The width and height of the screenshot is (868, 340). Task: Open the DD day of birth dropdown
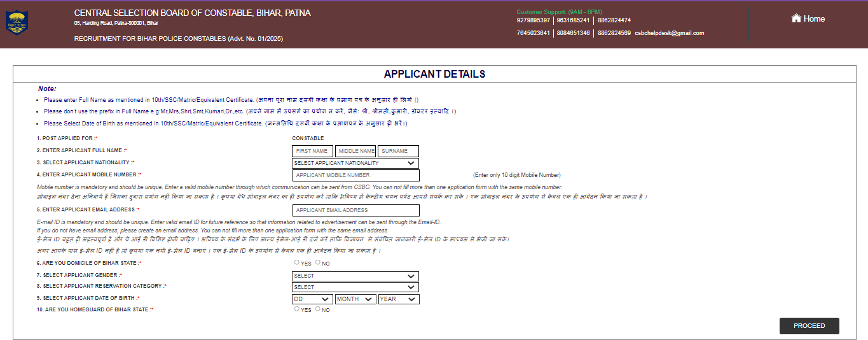click(312, 299)
